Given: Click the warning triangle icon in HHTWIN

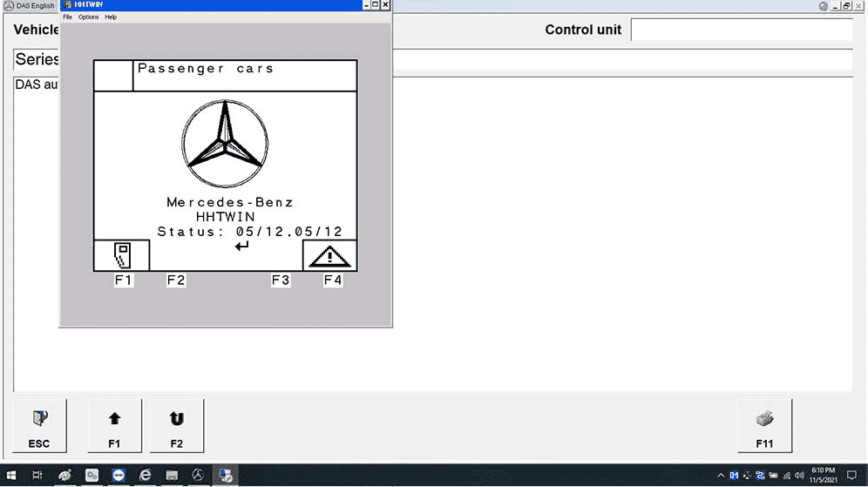Looking at the screenshot, I should point(329,256).
